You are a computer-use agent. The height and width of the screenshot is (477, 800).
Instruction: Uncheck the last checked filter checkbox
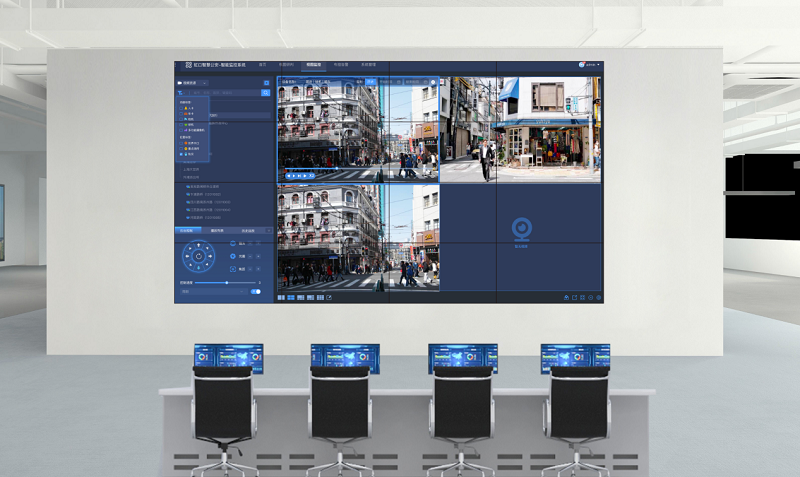coord(180,154)
